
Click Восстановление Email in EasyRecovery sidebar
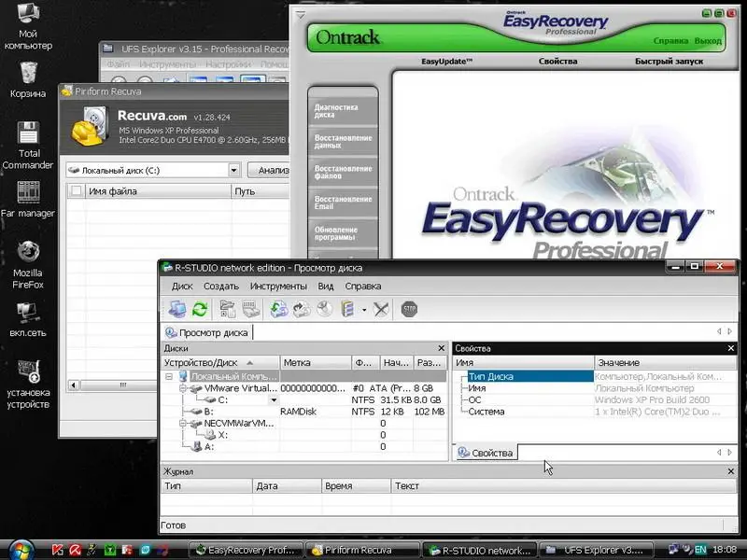(x=343, y=203)
